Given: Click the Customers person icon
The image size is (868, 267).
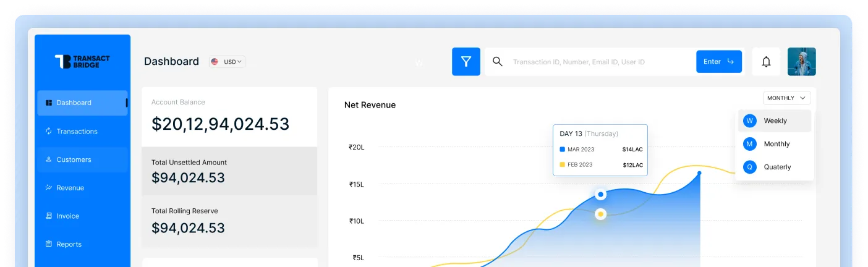Looking at the screenshot, I should pos(49,159).
